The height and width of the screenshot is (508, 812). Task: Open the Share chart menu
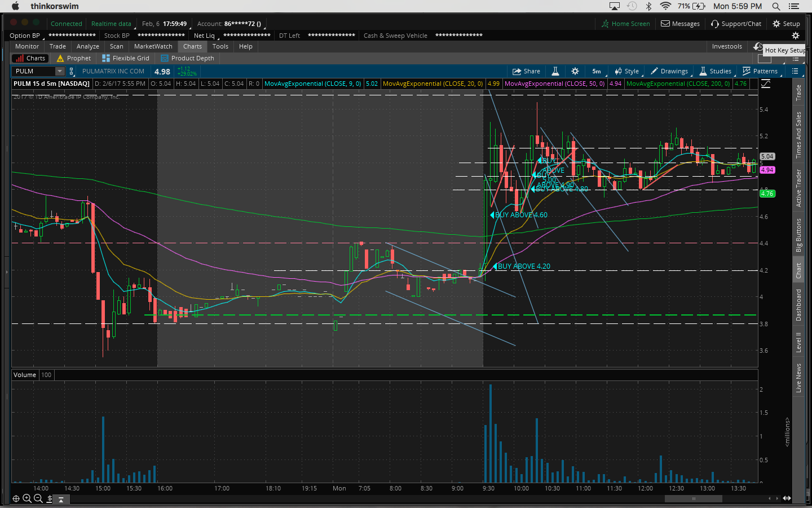526,71
